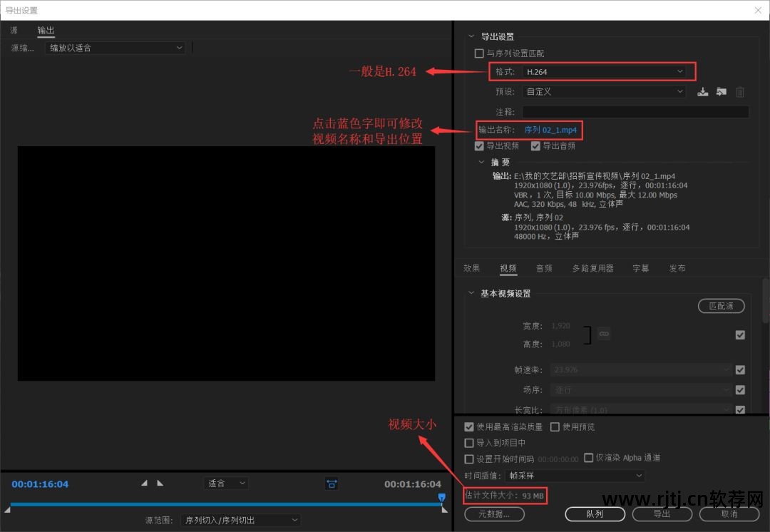Viewport: 770px width, 532px height.
Task: Open the frame rate dropdown 23.976
Action: (x=642, y=370)
